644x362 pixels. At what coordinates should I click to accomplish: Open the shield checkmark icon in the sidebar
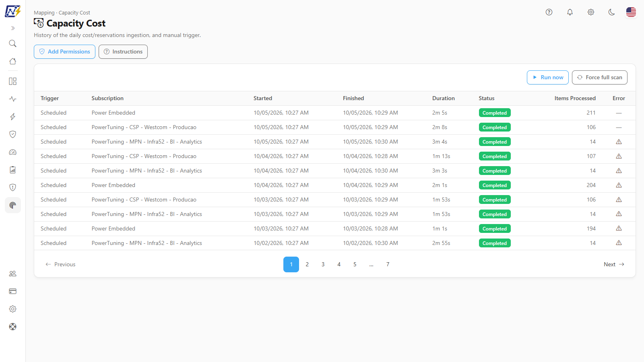(x=13, y=134)
